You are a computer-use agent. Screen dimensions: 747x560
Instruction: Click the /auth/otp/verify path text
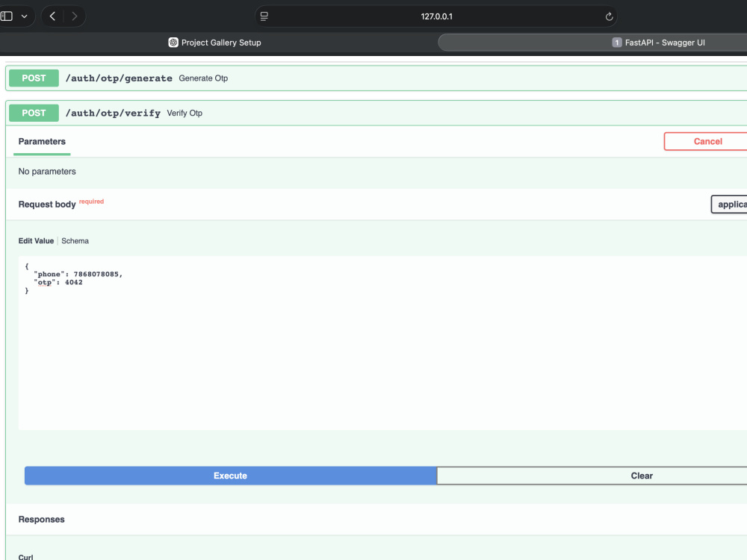(113, 113)
